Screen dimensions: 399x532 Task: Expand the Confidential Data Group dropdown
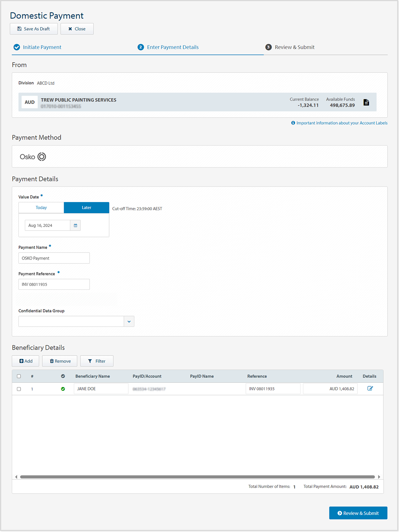click(129, 321)
